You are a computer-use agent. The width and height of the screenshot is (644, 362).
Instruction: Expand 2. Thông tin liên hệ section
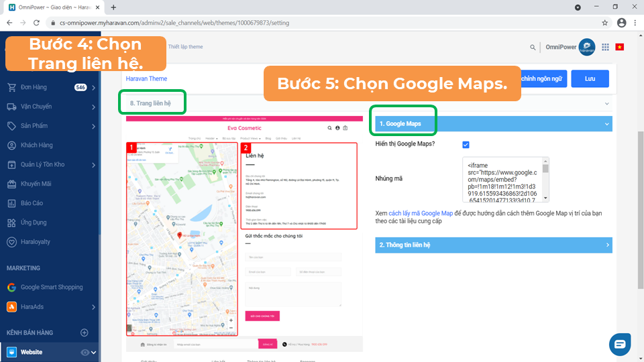click(607, 245)
